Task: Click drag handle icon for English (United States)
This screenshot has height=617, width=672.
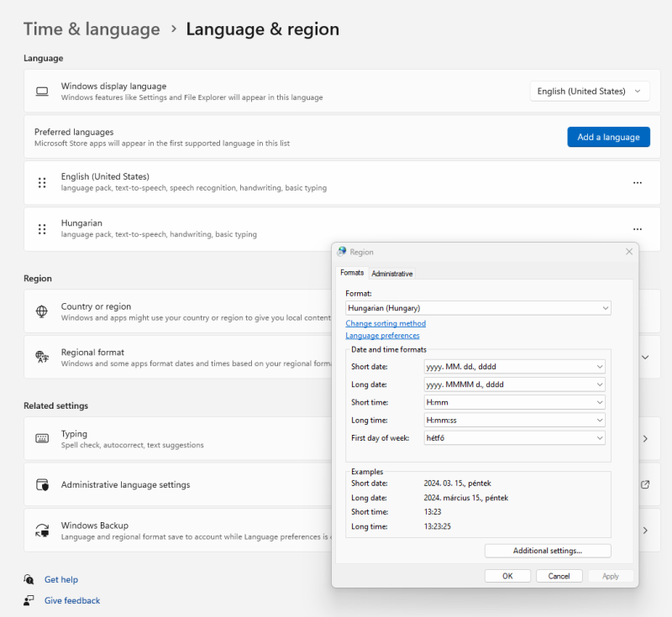Action: pyautogui.click(x=42, y=183)
